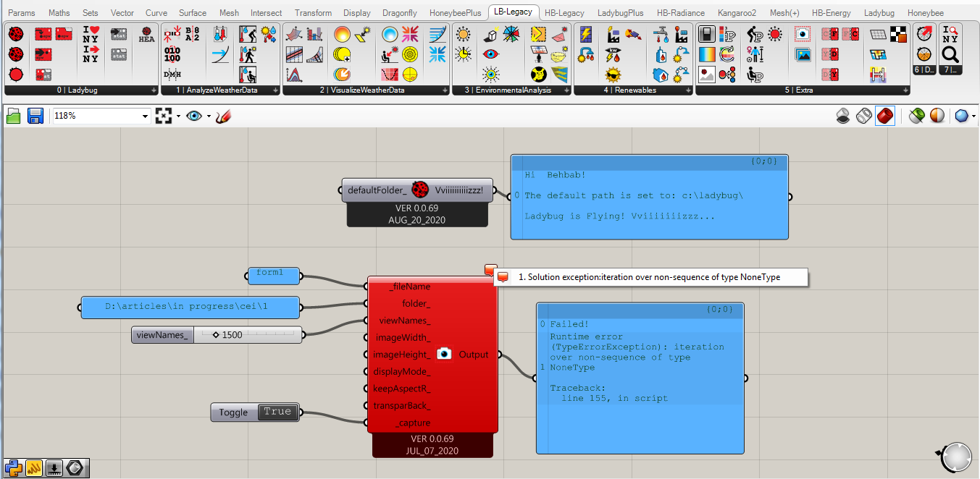Viewport: 980px width, 479px height.
Task: Click the form1 panel
Action: [273, 274]
